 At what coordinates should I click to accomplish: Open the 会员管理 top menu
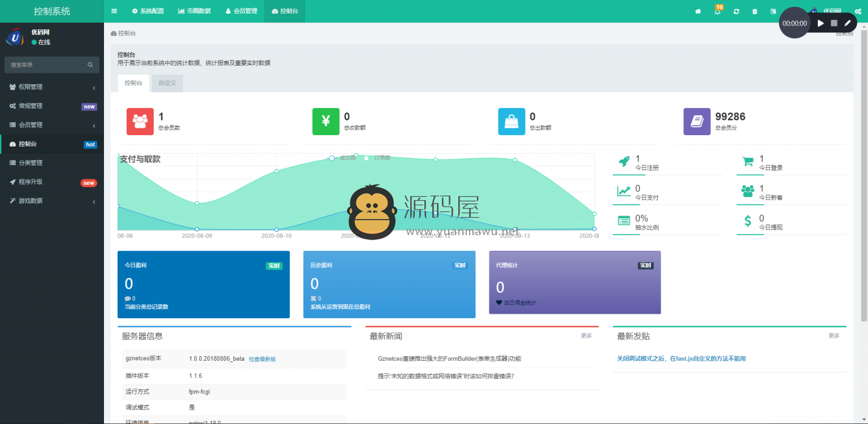pos(241,11)
